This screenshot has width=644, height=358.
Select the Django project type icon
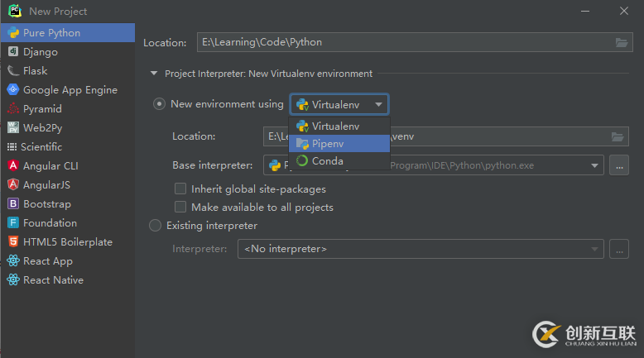(x=13, y=52)
